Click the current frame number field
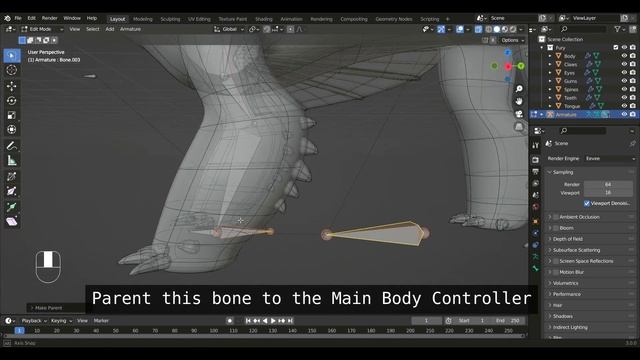 [x=426, y=321]
